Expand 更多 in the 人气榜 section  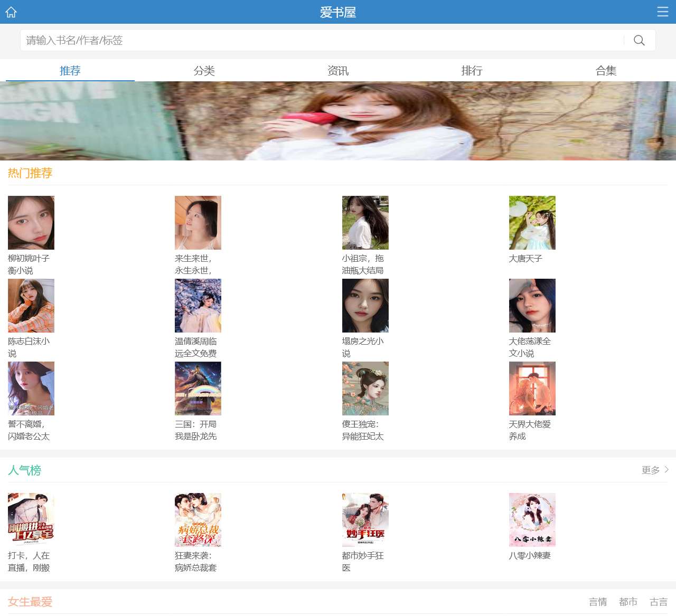tap(655, 470)
